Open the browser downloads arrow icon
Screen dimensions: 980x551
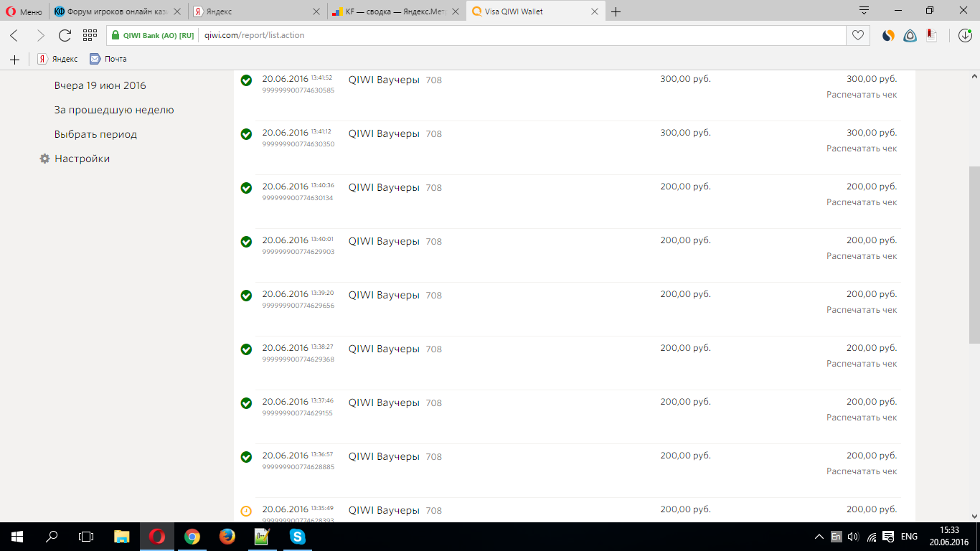click(964, 35)
